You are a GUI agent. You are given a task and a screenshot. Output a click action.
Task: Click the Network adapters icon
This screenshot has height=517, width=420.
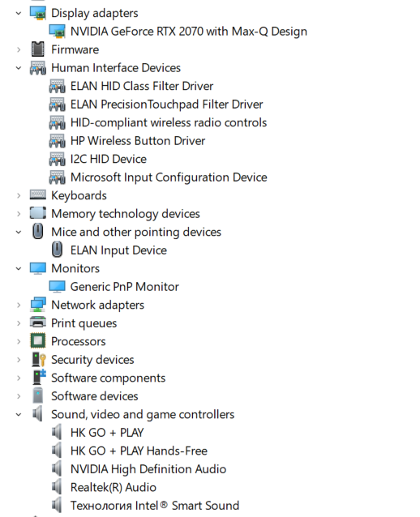pyautogui.click(x=38, y=305)
